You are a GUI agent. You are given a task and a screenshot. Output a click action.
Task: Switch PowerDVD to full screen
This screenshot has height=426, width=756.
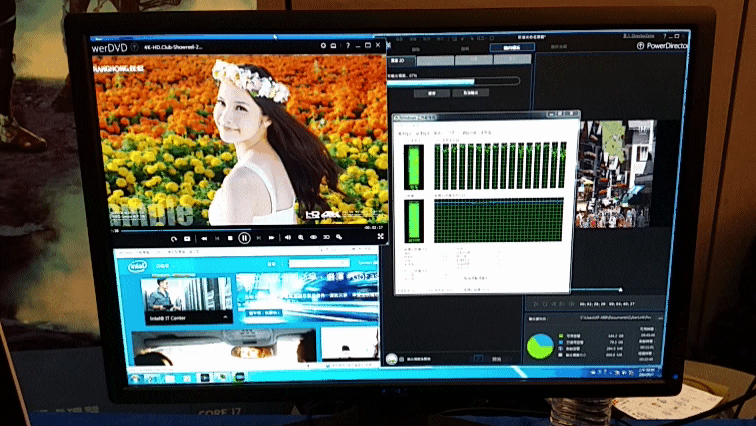tap(380, 236)
